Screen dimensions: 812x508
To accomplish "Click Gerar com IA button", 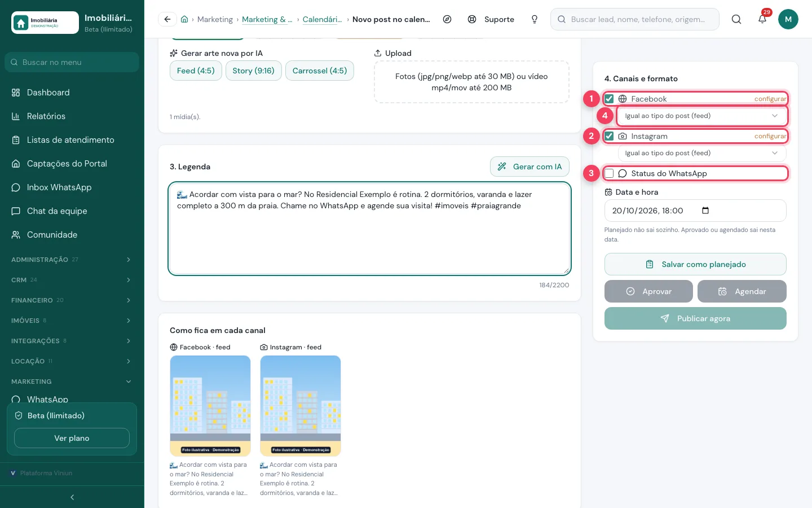I will [529, 167].
